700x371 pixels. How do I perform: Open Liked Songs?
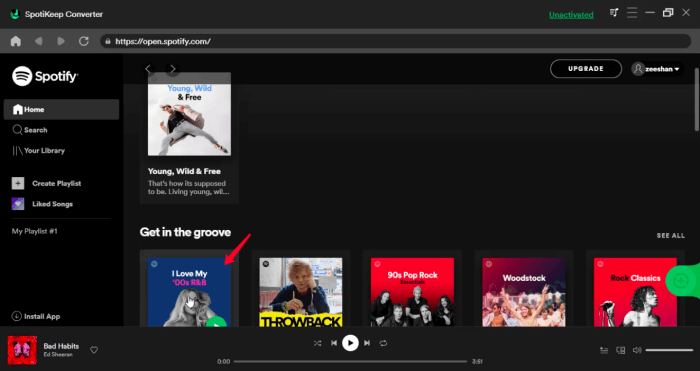[x=42, y=204]
